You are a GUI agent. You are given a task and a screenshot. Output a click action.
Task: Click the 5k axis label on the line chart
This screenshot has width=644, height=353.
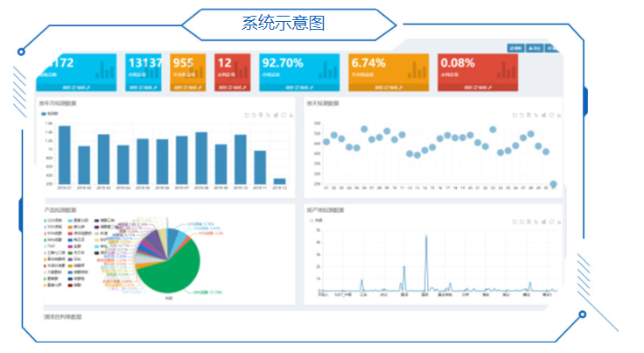tap(318, 230)
